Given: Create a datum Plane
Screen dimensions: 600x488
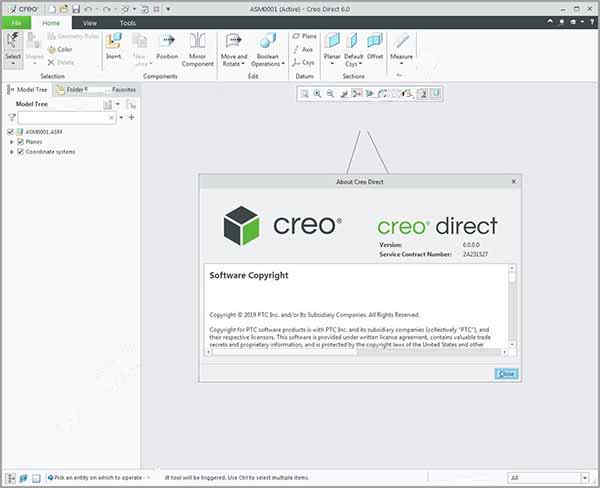Looking at the screenshot, I should coord(305,36).
